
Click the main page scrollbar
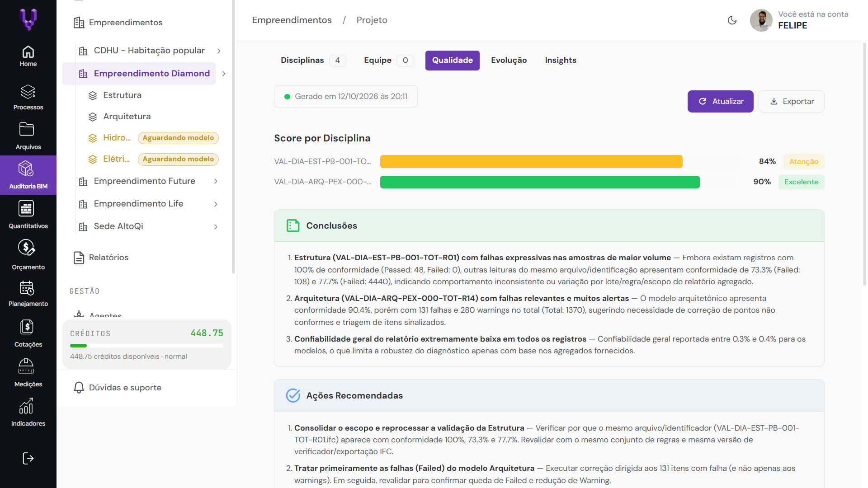pos(865,164)
